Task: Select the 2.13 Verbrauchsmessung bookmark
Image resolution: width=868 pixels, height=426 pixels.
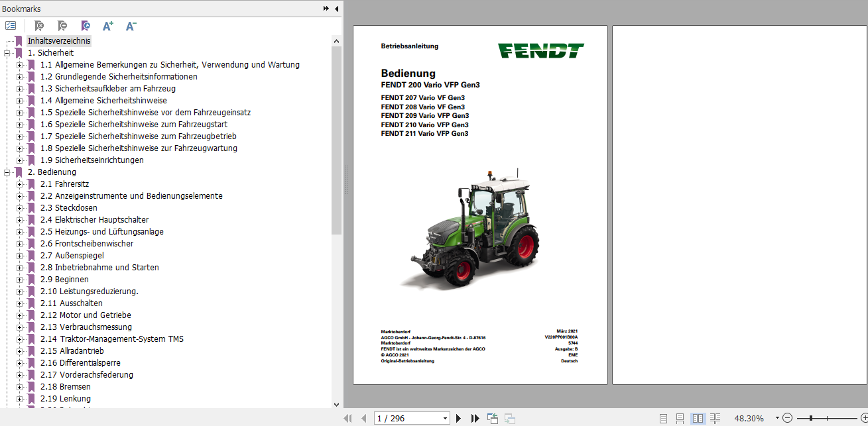Action: point(86,327)
